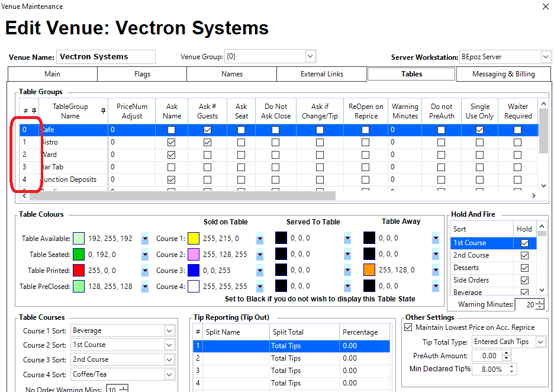
Task: Toggle Hold checkbox for 1st Course
Action: click(524, 243)
